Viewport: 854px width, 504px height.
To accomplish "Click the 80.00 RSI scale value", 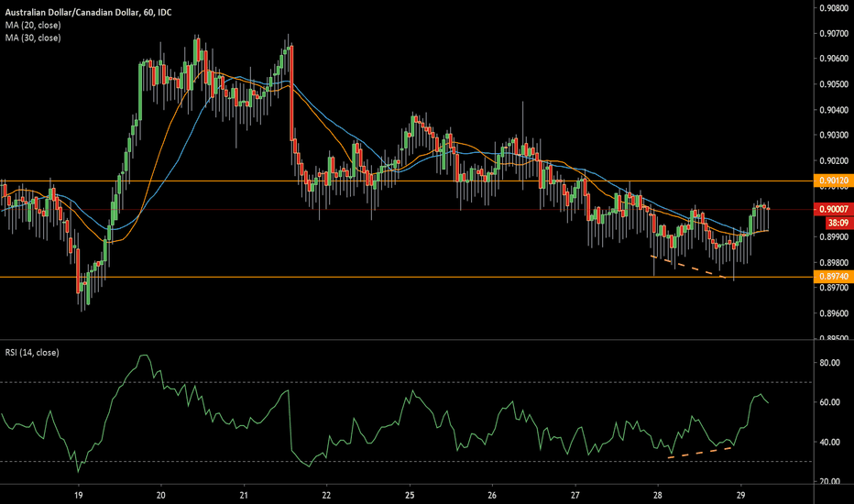I will 830,363.
